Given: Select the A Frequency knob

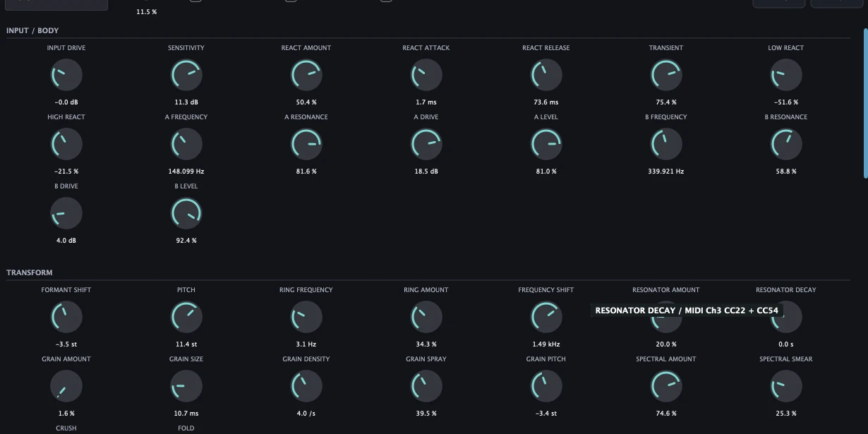Looking at the screenshot, I should (x=186, y=144).
